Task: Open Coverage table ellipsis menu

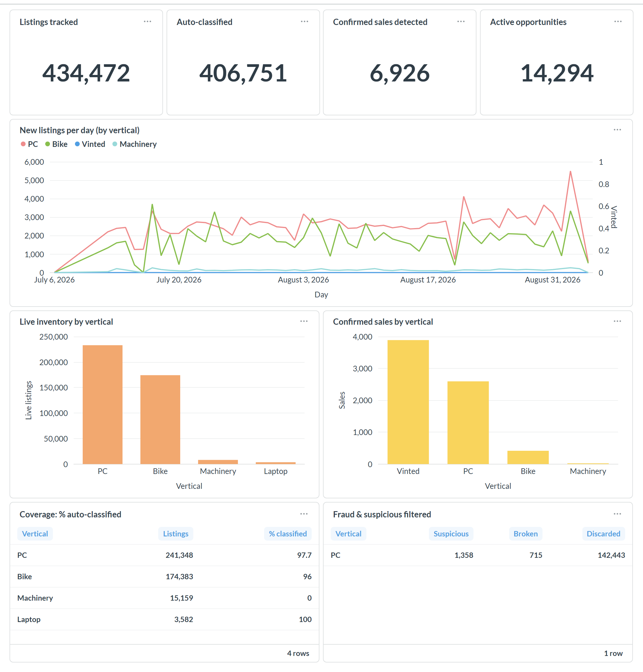Action: click(x=304, y=514)
